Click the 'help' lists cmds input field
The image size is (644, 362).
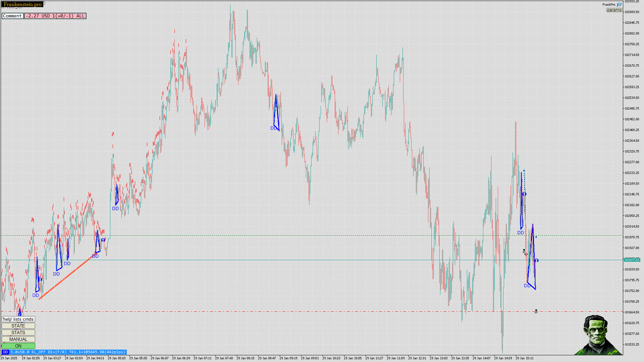point(18,319)
